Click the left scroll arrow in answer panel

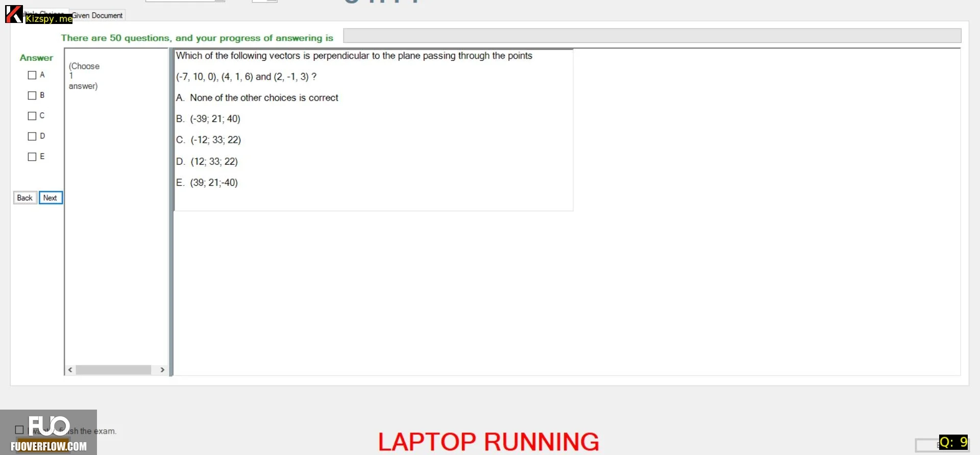[x=70, y=370]
